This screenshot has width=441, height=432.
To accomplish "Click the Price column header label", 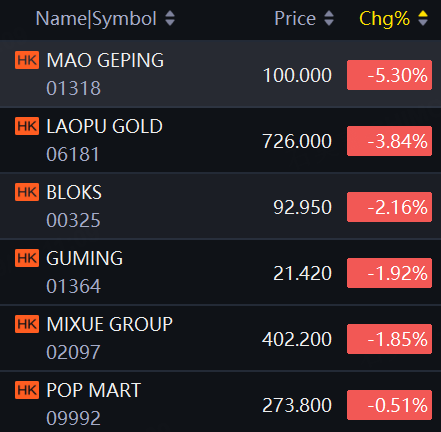I will coord(295,18).
